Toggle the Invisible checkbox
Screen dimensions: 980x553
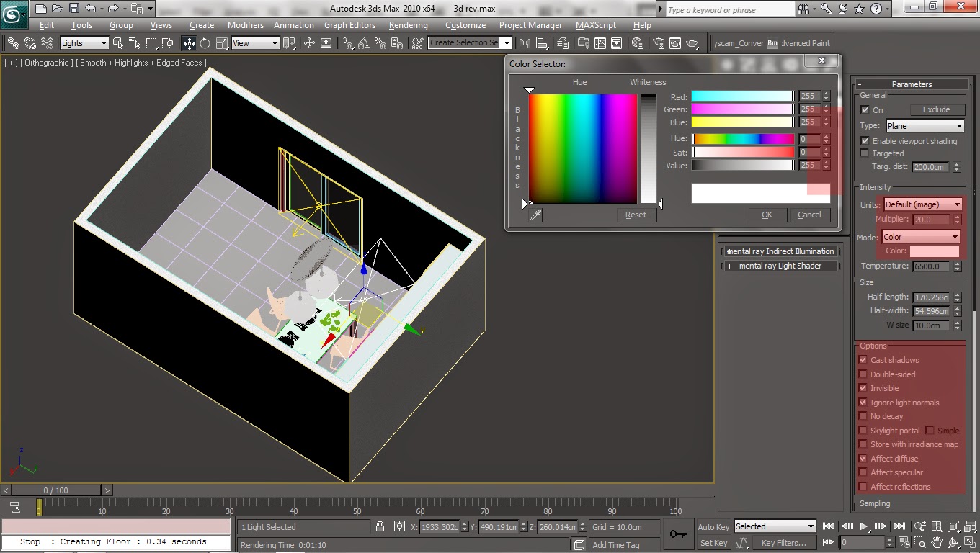coord(863,388)
